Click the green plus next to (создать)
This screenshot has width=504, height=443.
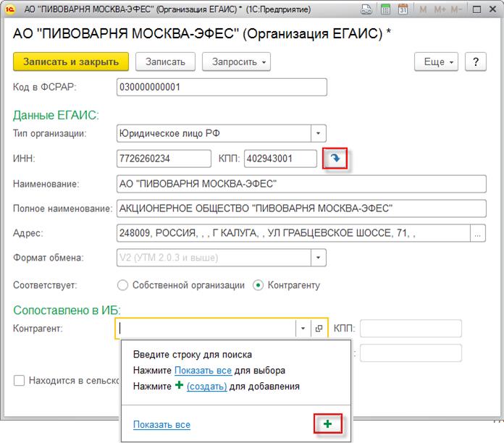[179, 385]
